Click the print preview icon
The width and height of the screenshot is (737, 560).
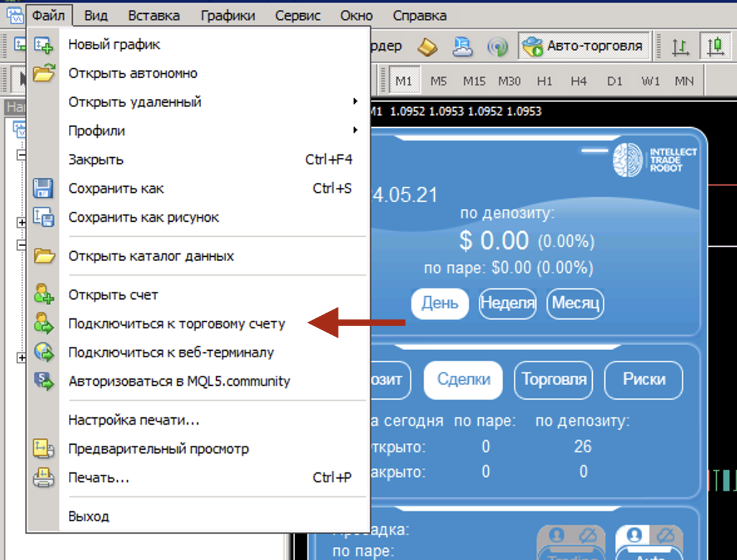pos(44,449)
